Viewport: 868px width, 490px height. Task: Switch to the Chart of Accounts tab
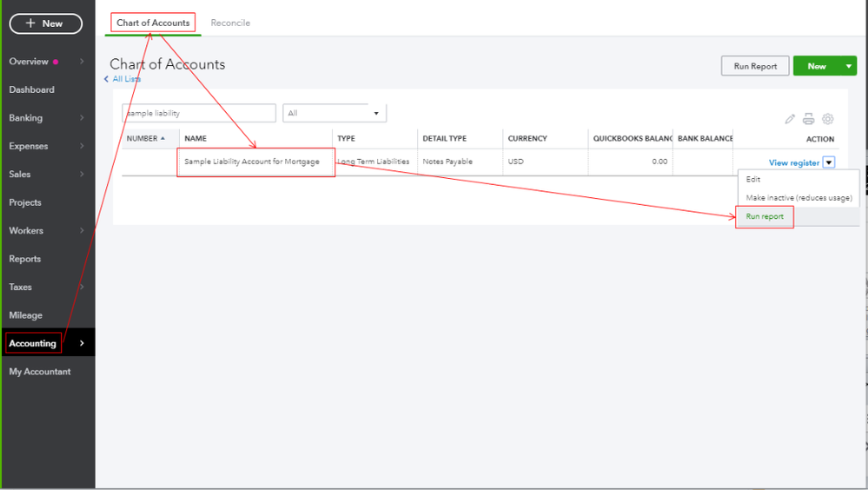153,23
